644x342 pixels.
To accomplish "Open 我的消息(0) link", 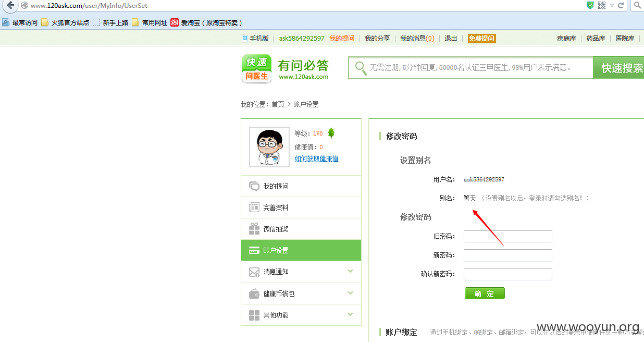I will click(417, 39).
